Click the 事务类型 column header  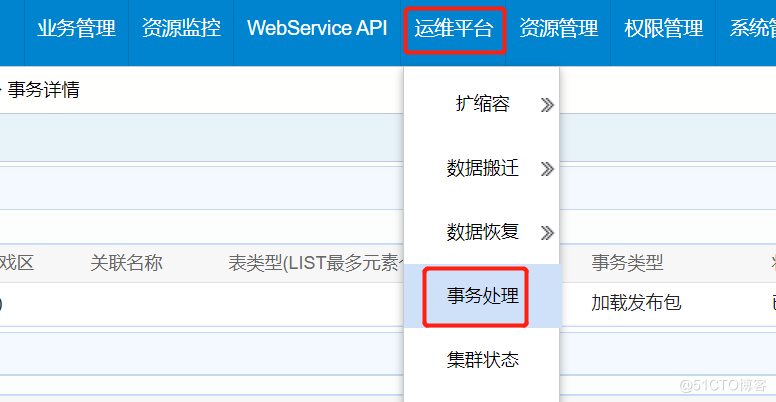click(627, 263)
